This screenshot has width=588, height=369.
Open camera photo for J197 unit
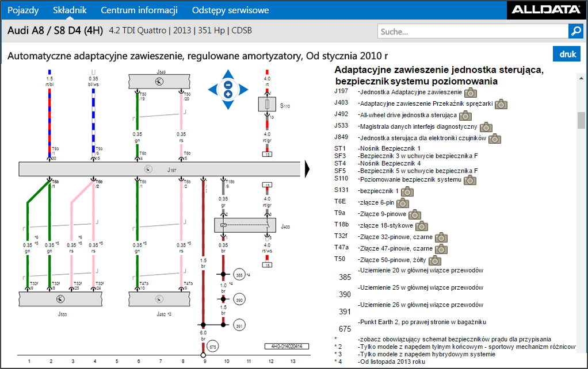coord(470,93)
